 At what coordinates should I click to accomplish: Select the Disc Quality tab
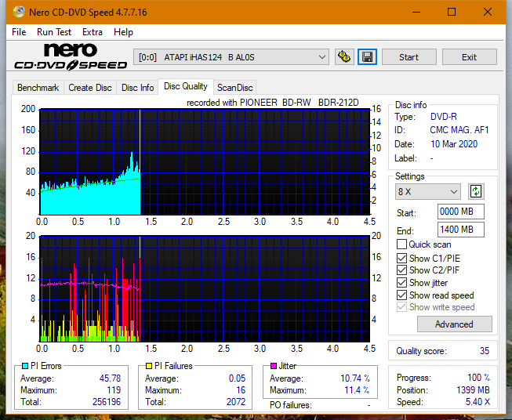[x=186, y=86]
